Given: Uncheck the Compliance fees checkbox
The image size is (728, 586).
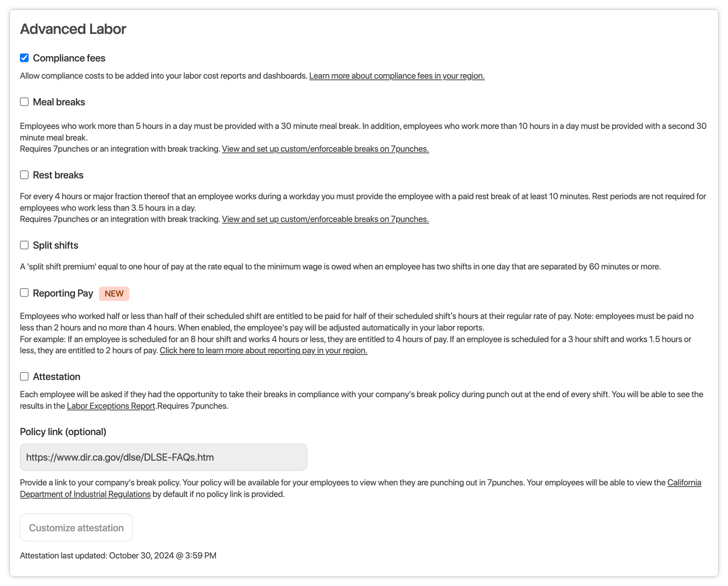Looking at the screenshot, I should click(x=24, y=58).
